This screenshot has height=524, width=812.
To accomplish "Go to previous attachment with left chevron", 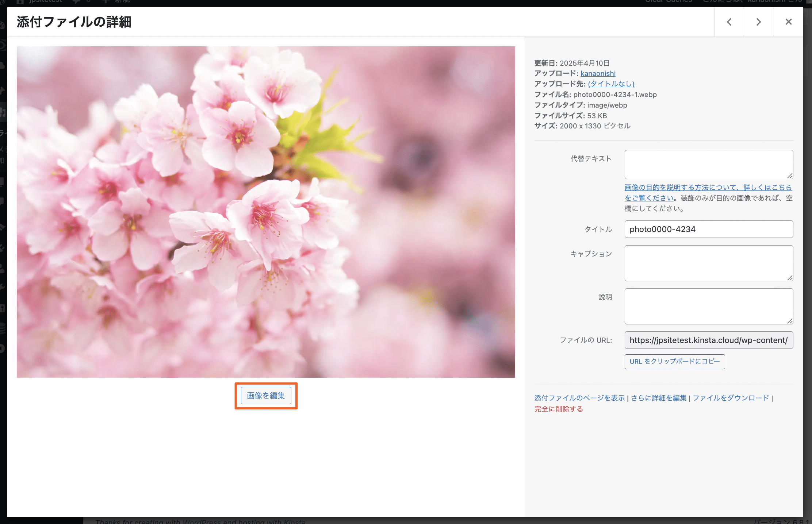I will (x=729, y=22).
